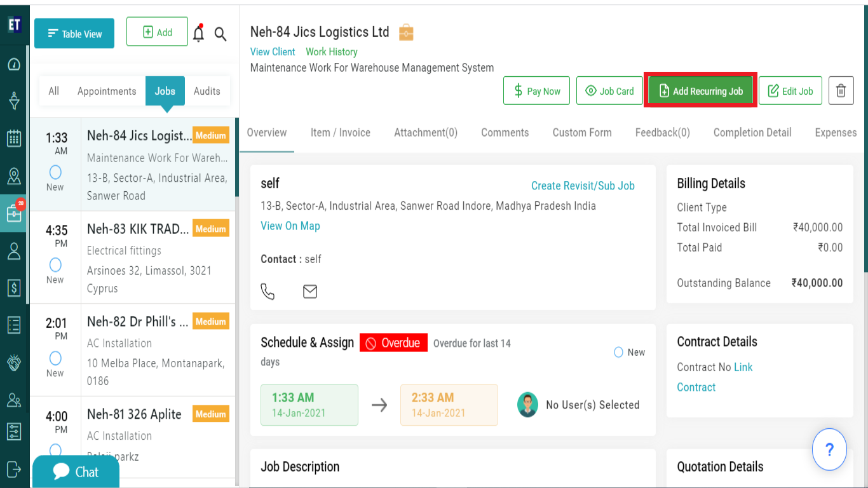Click the Work History link
This screenshot has width=868, height=488.
pyautogui.click(x=332, y=51)
